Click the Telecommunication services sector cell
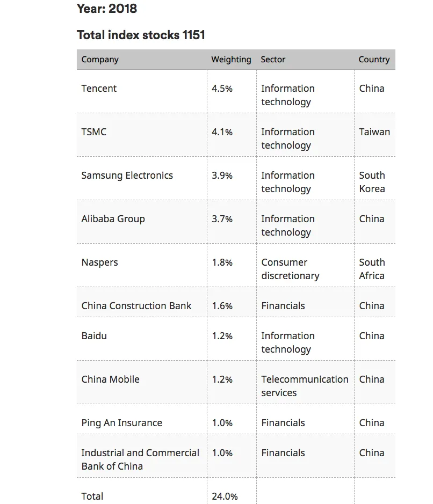 pos(305,386)
